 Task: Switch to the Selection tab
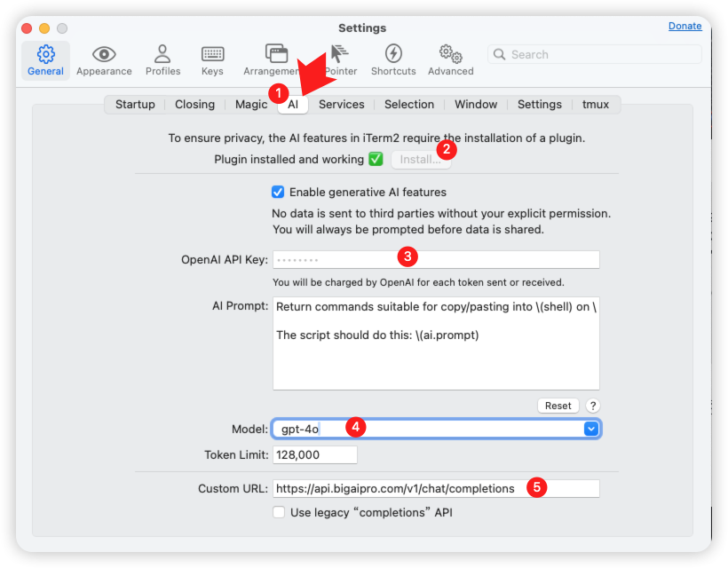(x=409, y=105)
